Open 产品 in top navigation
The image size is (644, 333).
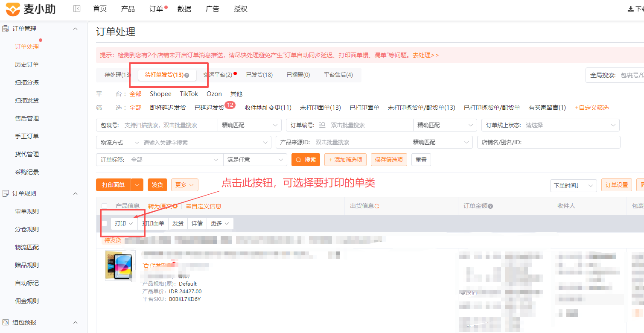click(128, 9)
